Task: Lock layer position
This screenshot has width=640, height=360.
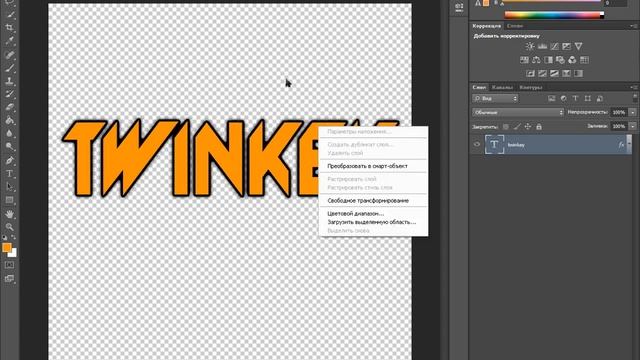Action: pos(528,127)
